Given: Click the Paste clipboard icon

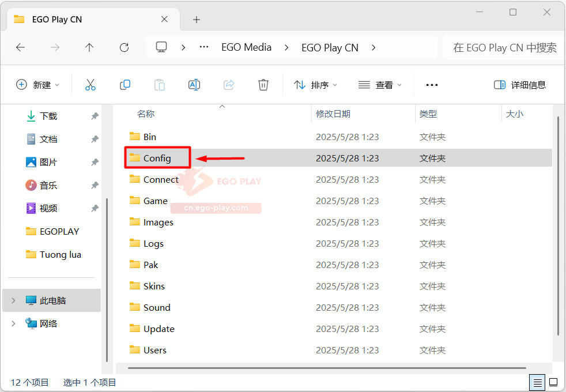Looking at the screenshot, I should (160, 85).
